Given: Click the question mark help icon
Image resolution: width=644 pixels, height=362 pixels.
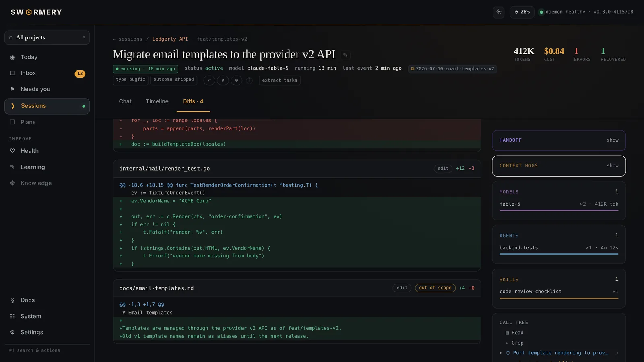Looking at the screenshot, I should 250,80.
